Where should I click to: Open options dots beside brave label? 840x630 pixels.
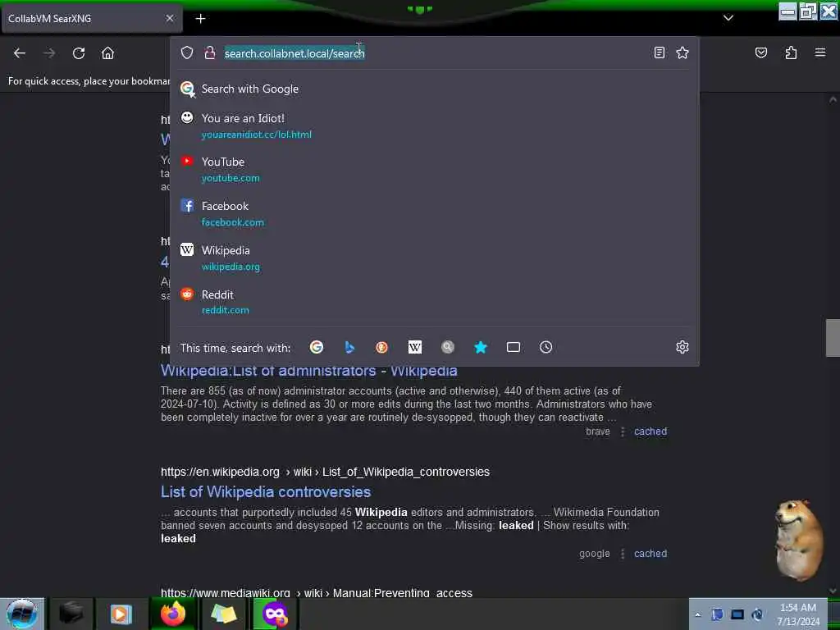click(623, 431)
